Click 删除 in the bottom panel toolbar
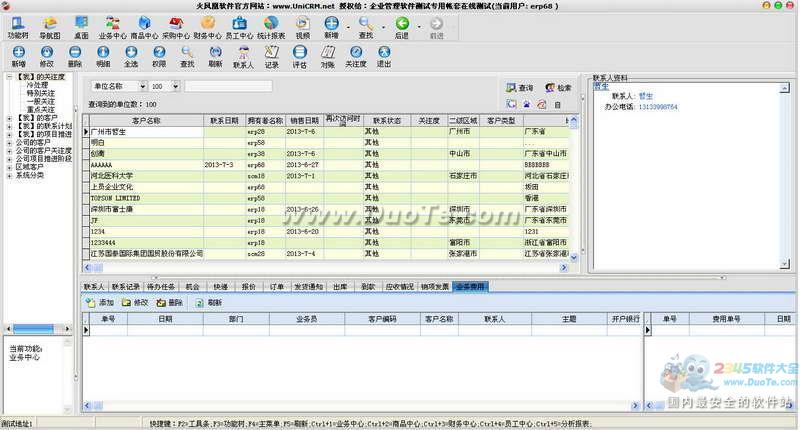This screenshot has width=800, height=430. pyautogui.click(x=170, y=302)
